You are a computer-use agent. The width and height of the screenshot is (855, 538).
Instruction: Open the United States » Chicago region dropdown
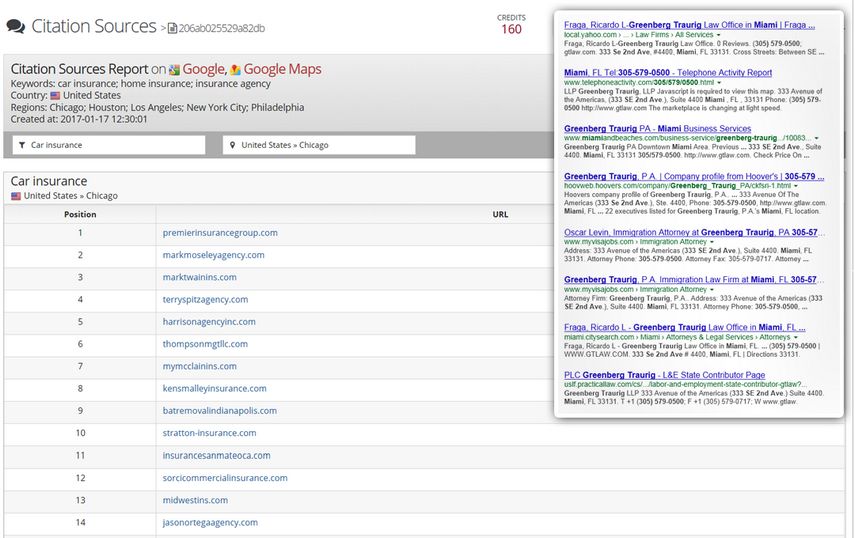319,145
